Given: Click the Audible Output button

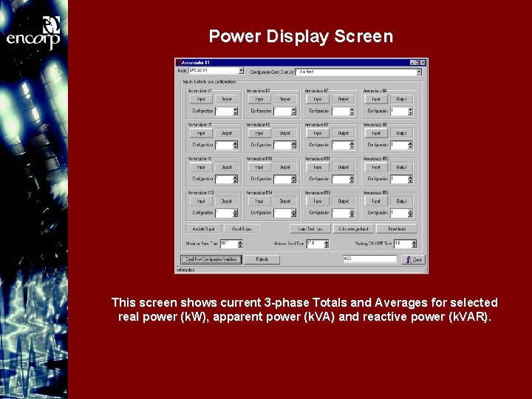Looking at the screenshot, I should click(204, 228).
